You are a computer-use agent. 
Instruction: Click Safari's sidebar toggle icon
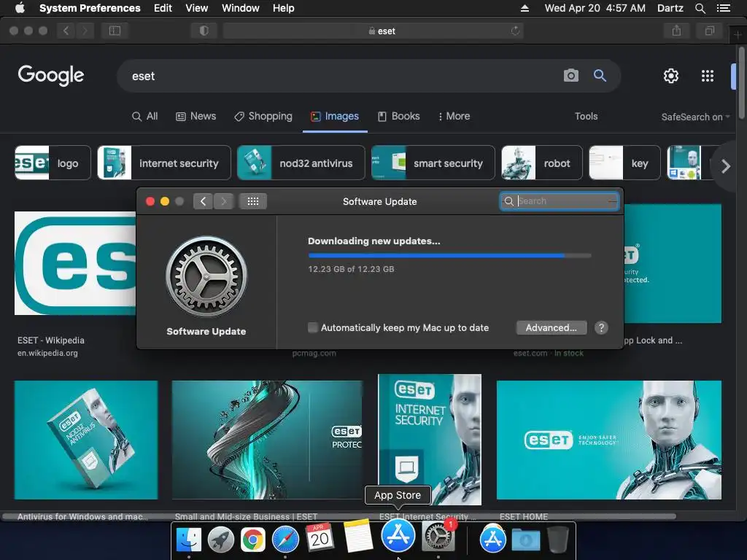click(115, 31)
